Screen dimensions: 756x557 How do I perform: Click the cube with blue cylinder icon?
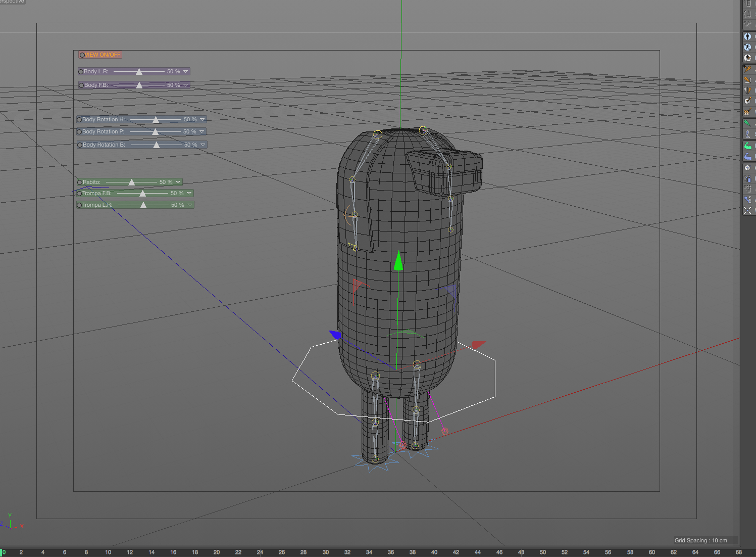coord(747,178)
